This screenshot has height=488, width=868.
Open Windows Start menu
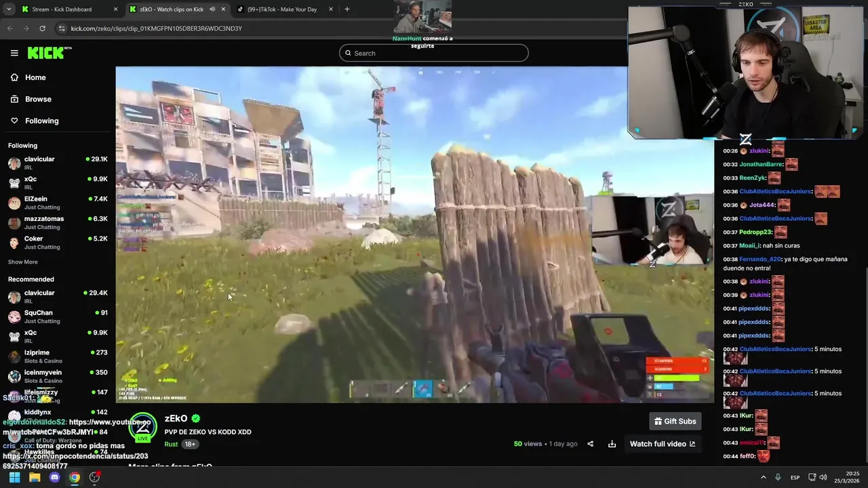coord(14,477)
